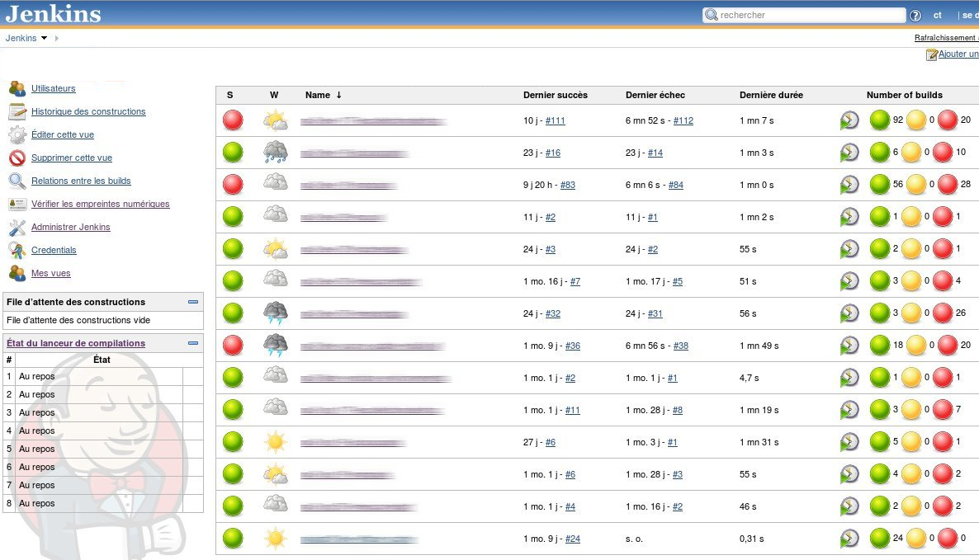The image size is (979, 560).
Task: Click the build history notepad icon
Action: tap(17, 111)
